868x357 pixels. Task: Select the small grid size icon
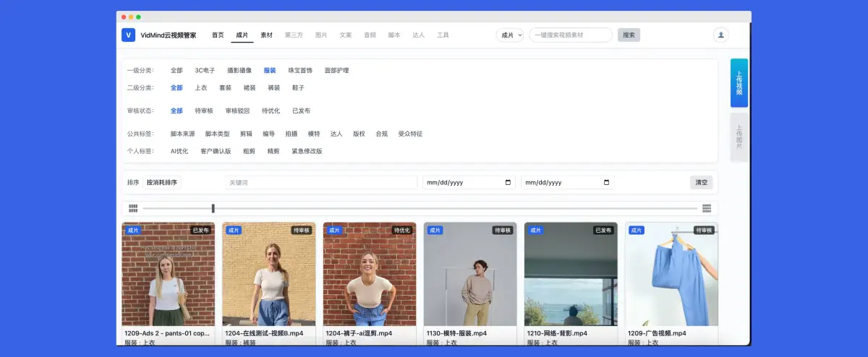[x=133, y=208]
